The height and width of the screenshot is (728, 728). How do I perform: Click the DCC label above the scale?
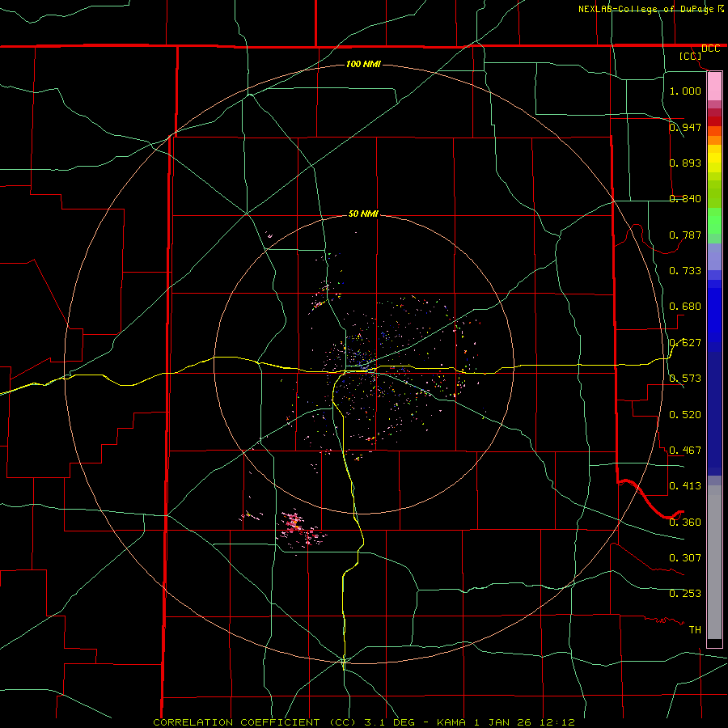[x=710, y=49]
